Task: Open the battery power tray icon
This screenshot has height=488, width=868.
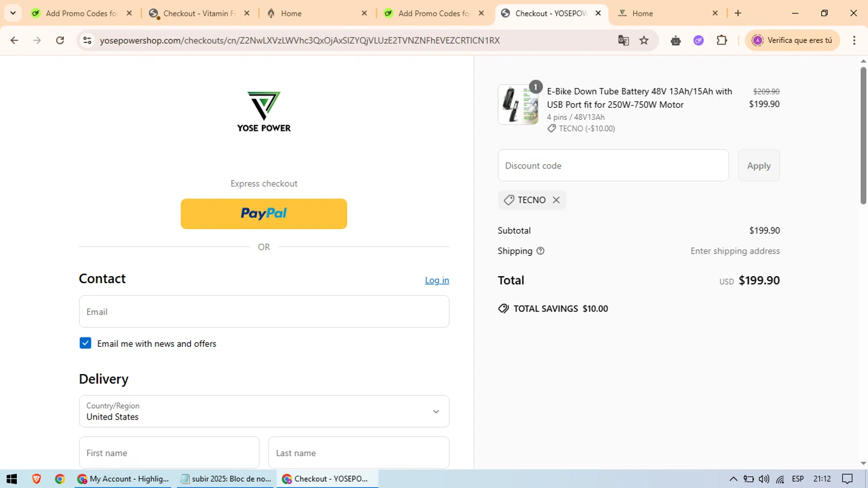Action: (748, 479)
